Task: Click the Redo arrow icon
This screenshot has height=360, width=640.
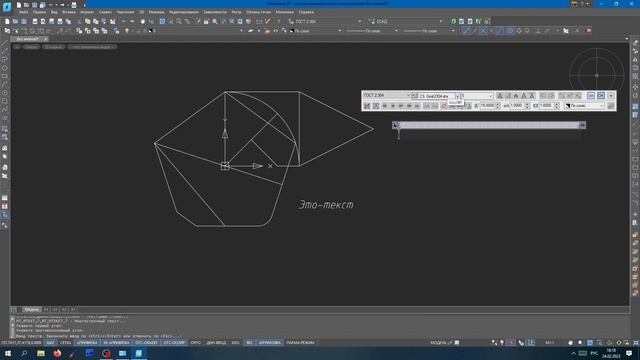Action: coord(132,21)
